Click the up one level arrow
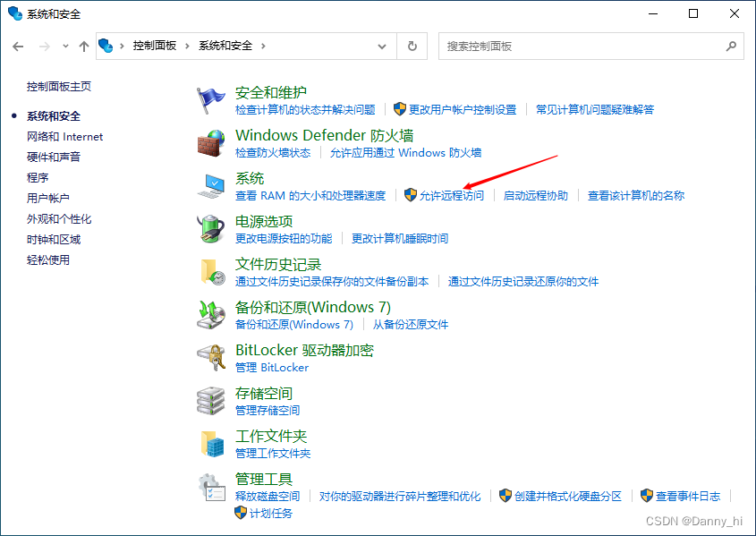 pos(84,47)
